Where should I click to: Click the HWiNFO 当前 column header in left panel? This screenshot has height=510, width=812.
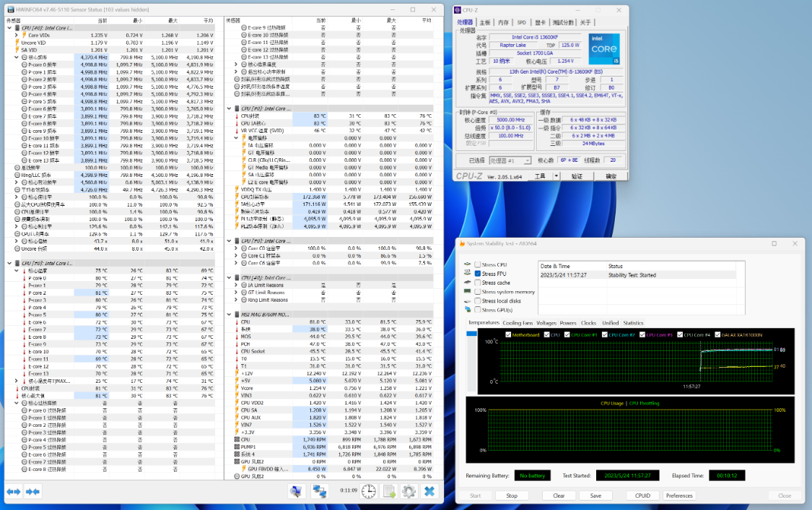click(102, 20)
